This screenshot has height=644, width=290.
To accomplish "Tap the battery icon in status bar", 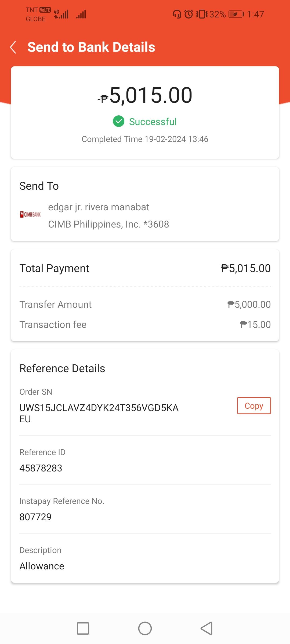I will tap(236, 14).
